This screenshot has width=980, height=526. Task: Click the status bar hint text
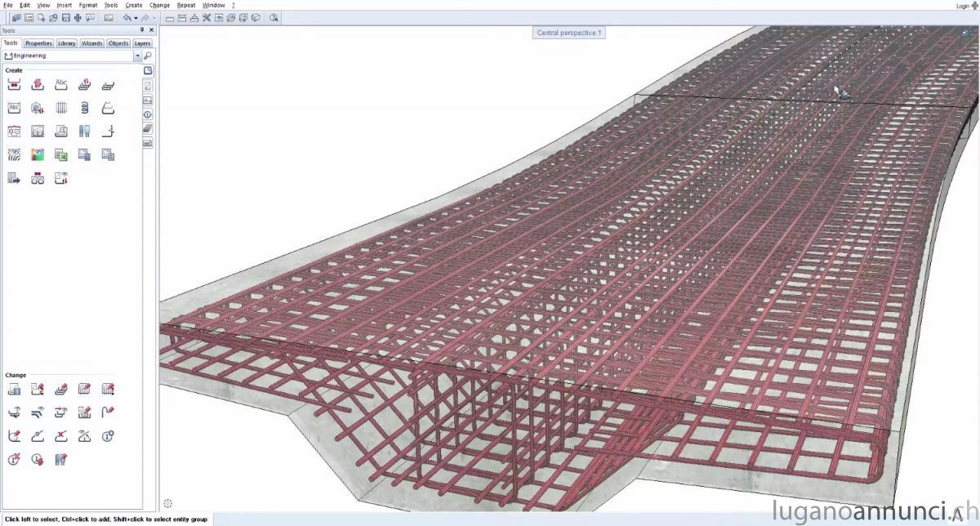(x=106, y=519)
